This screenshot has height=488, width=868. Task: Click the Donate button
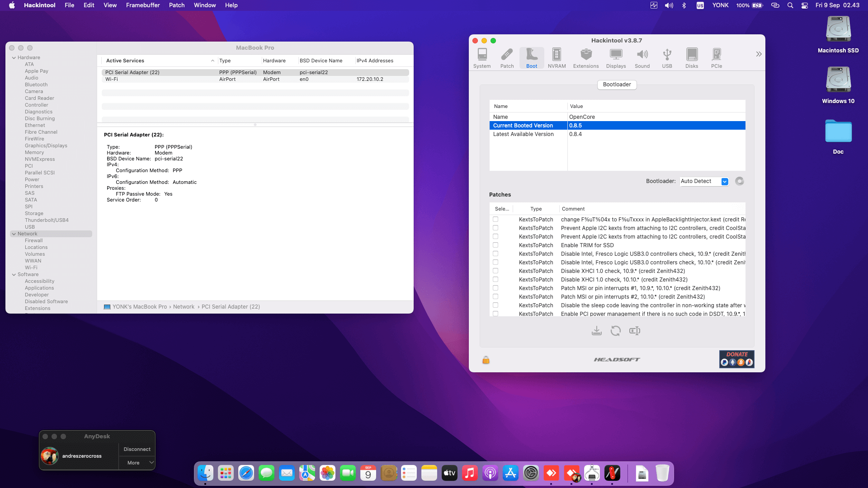(x=737, y=359)
